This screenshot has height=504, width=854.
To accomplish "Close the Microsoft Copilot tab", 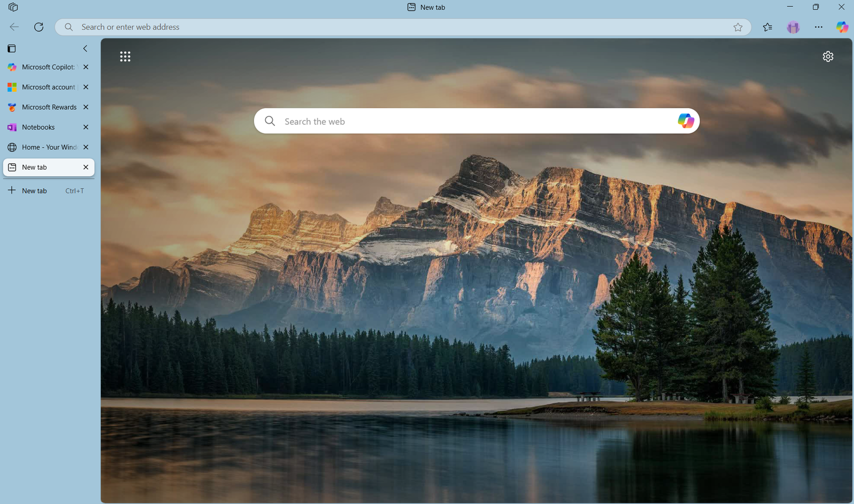I will [86, 67].
